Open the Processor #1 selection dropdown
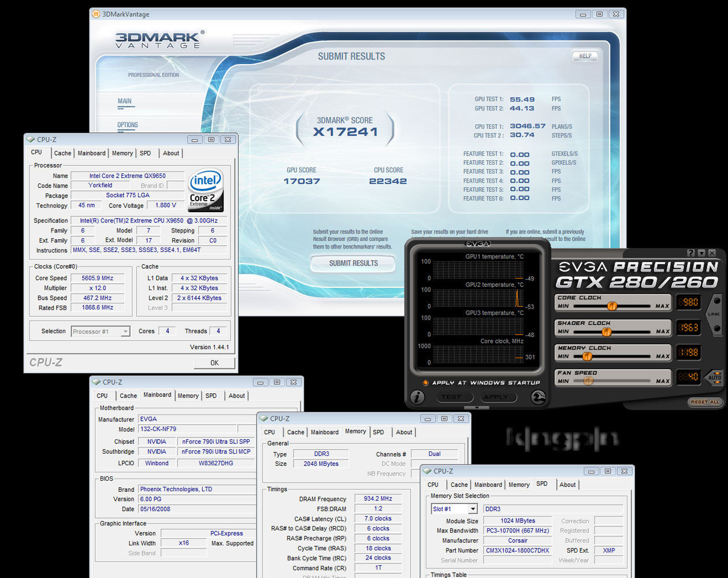The width and height of the screenshot is (728, 578). (125, 331)
